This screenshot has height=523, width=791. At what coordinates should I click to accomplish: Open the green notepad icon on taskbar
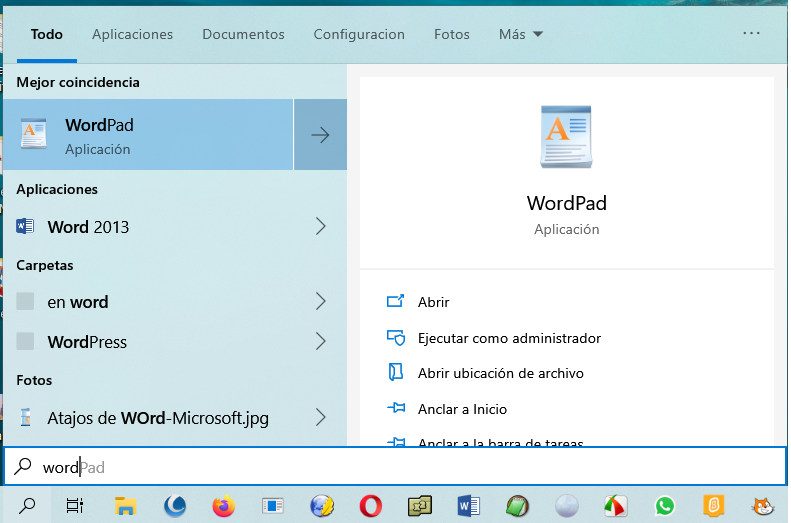pyautogui.click(x=517, y=506)
